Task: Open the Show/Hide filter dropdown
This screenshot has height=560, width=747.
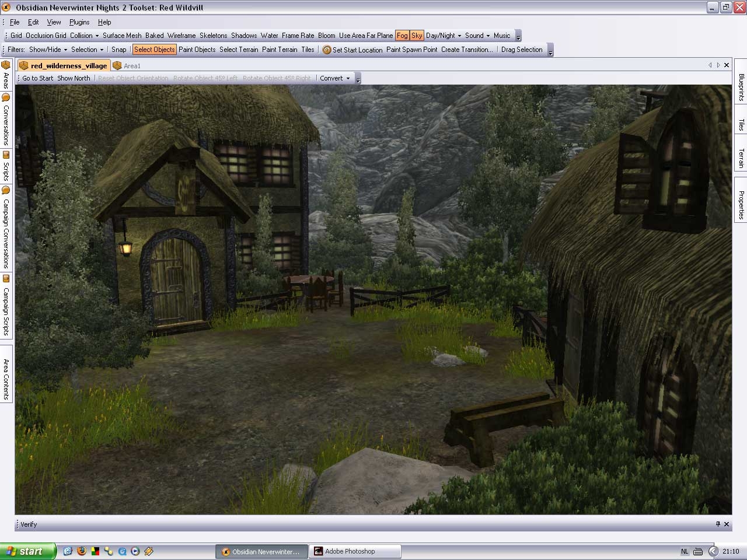Action: coord(48,50)
